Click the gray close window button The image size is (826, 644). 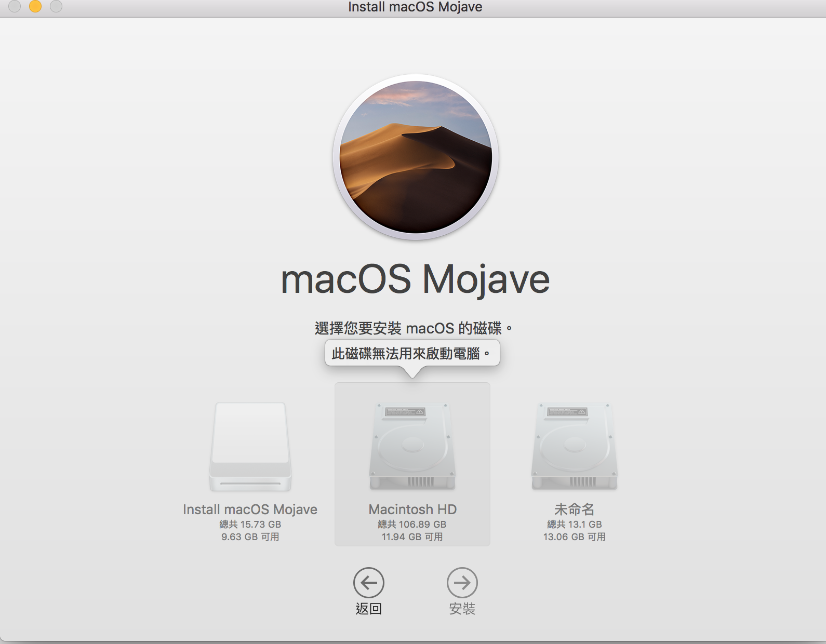pos(15,6)
